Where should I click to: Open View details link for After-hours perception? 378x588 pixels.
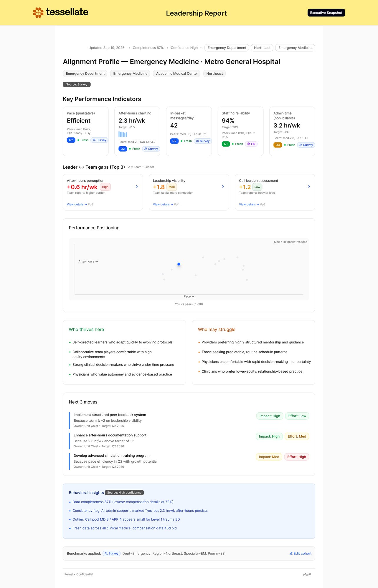[x=77, y=205]
